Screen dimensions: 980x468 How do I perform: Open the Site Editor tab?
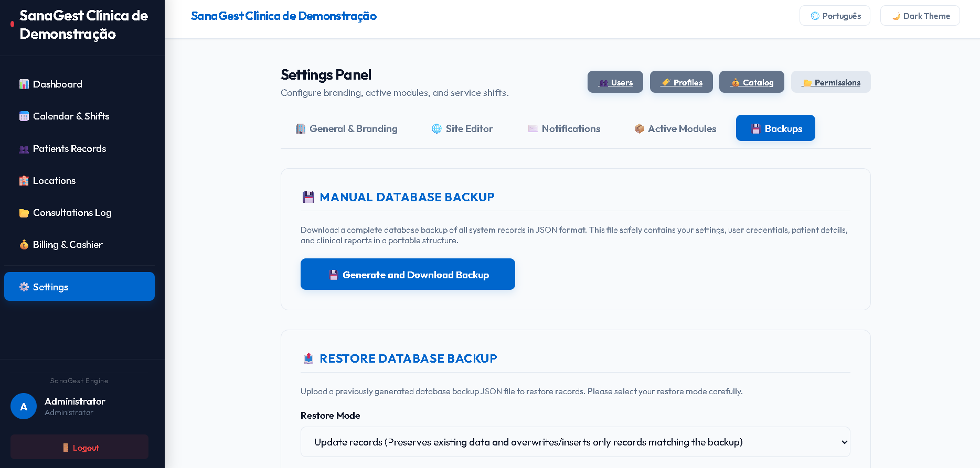coord(462,128)
